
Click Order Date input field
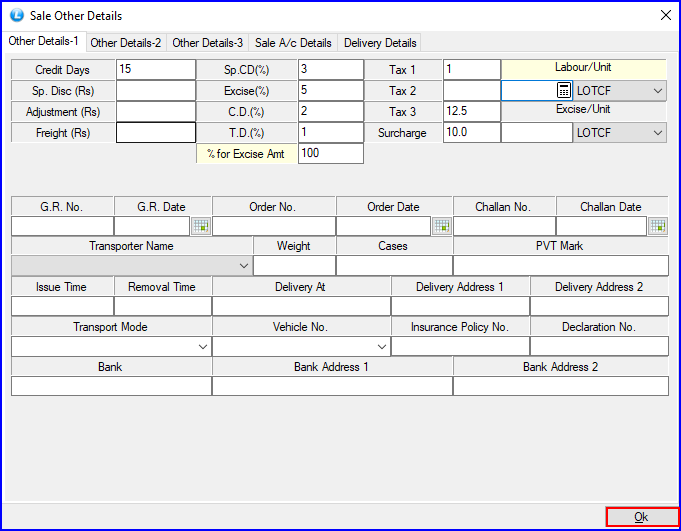pos(383,226)
